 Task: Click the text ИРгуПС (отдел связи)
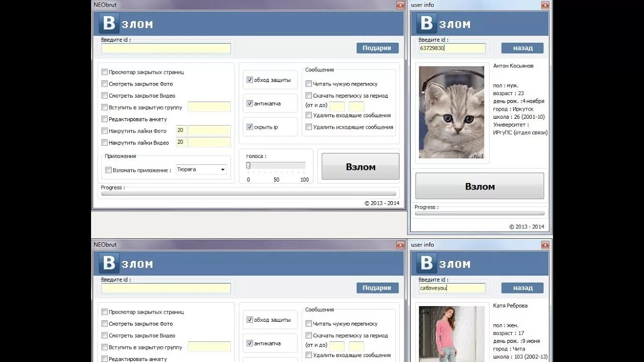520,133
